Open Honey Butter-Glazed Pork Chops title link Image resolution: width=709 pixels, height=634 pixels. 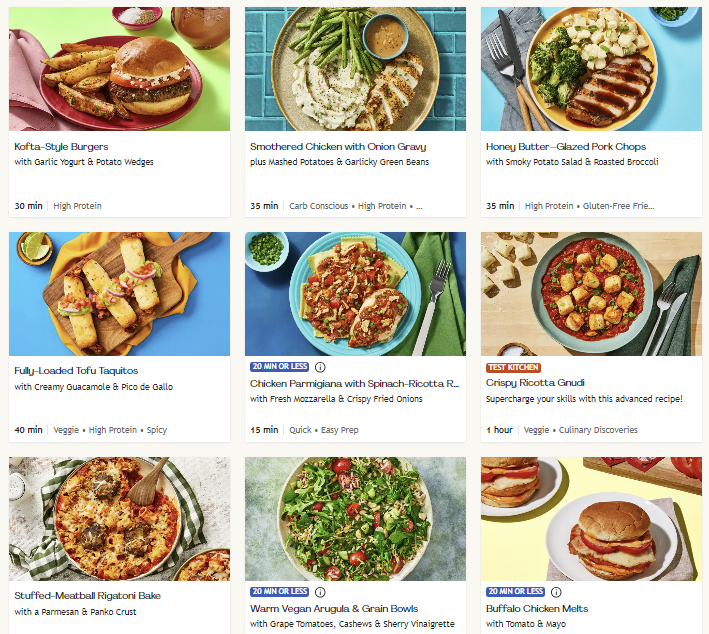[565, 146]
